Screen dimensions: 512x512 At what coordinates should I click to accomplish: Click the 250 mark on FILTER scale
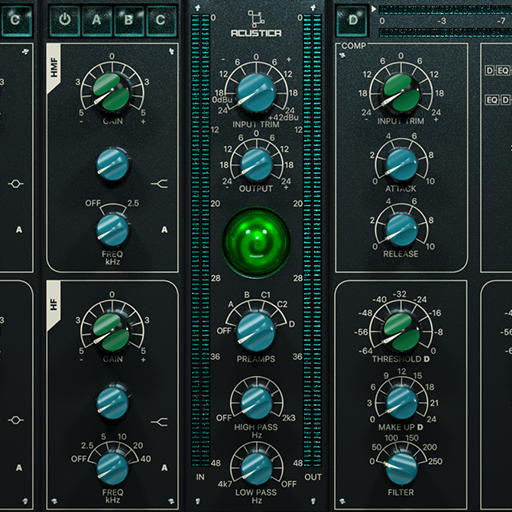(435, 461)
